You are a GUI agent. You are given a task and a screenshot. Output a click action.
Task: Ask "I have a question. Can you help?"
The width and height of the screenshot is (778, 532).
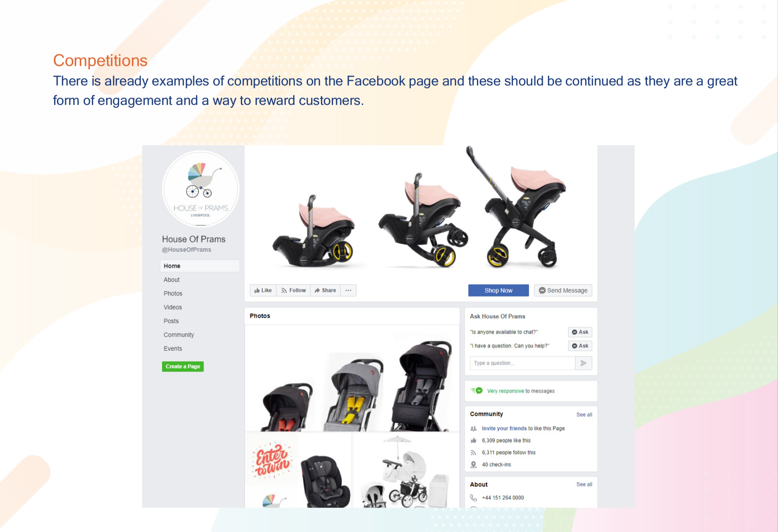click(580, 346)
